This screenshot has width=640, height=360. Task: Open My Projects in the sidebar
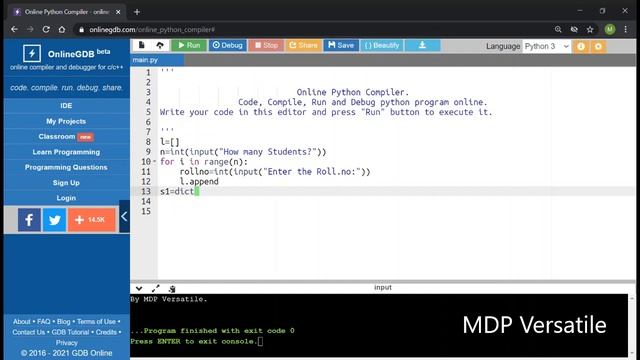(x=66, y=121)
